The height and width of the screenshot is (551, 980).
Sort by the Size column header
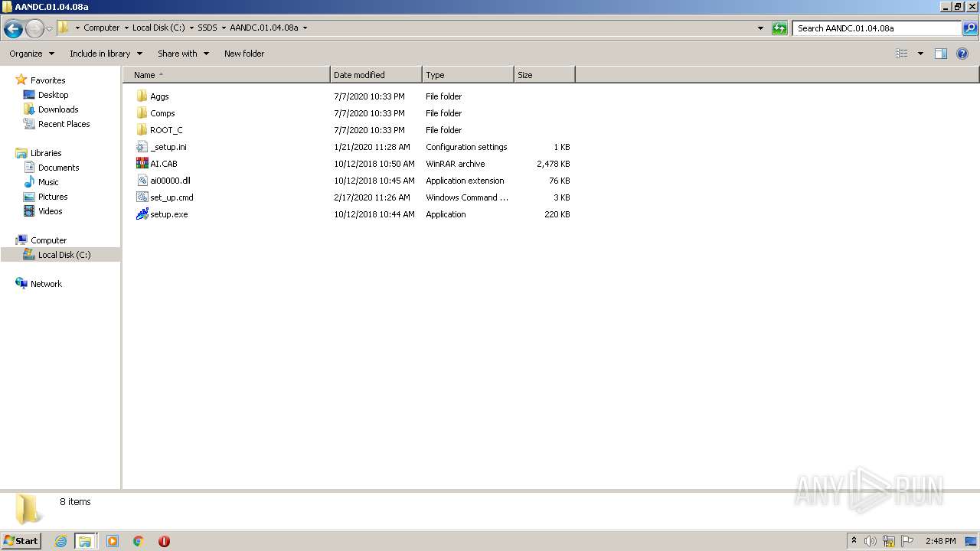coord(544,75)
